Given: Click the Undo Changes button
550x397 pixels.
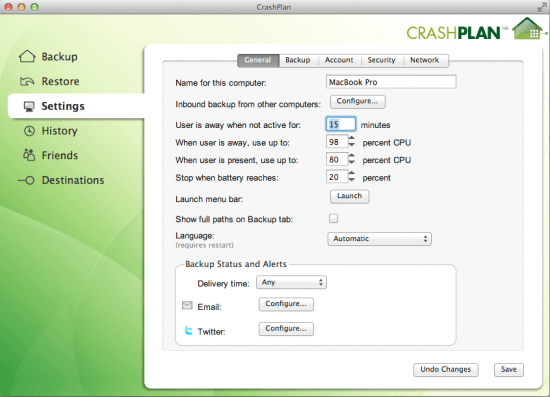Looking at the screenshot, I should (445, 370).
